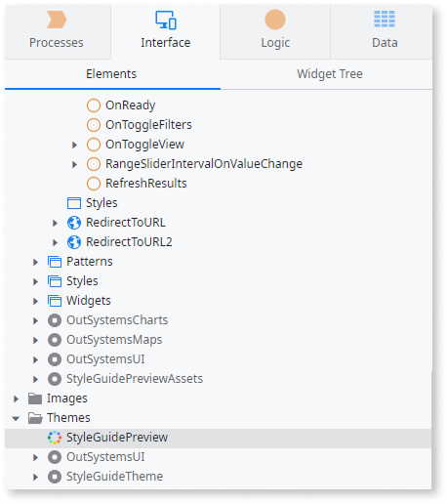Click the Processes arrow icon
This screenshot has height=504, width=447.
pos(57,20)
